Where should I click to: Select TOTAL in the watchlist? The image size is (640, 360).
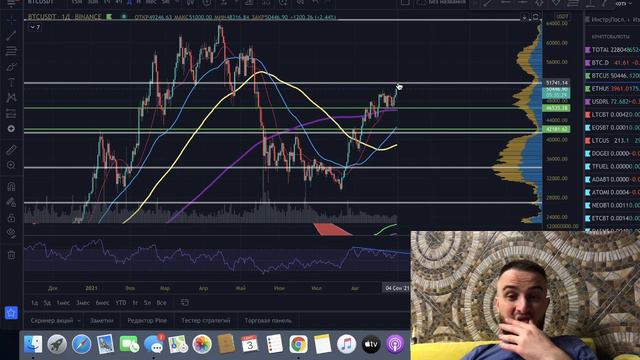point(612,50)
